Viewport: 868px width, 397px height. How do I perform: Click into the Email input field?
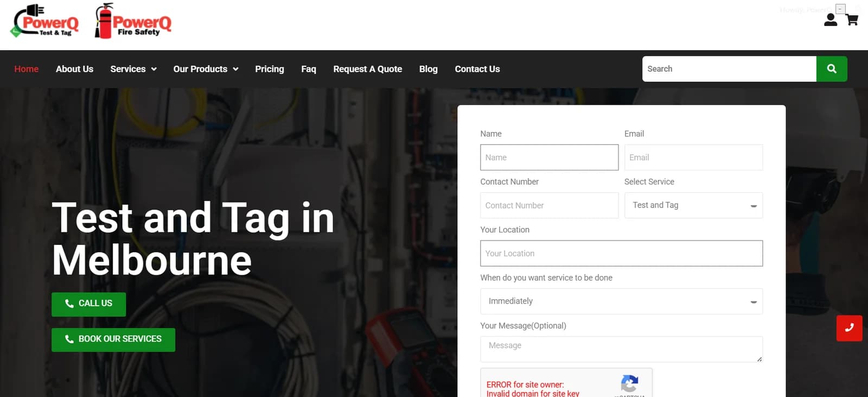pyautogui.click(x=693, y=157)
